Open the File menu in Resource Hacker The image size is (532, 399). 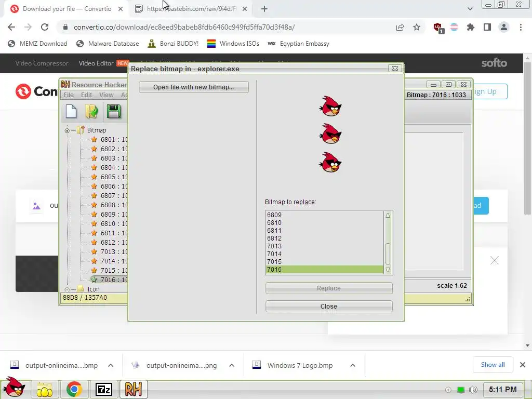pyautogui.click(x=69, y=95)
